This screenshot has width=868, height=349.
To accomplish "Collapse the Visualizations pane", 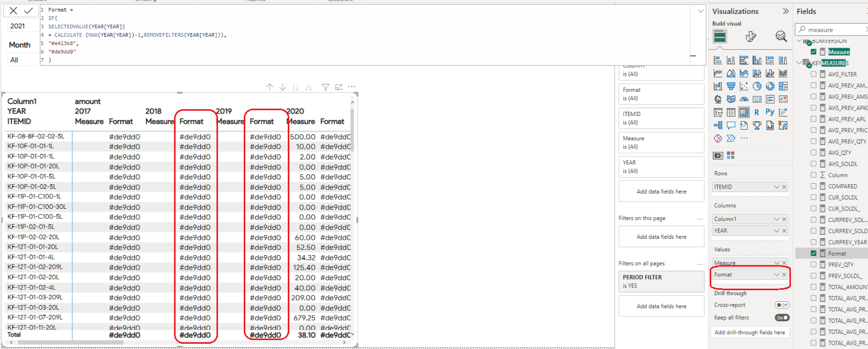I will tap(785, 11).
